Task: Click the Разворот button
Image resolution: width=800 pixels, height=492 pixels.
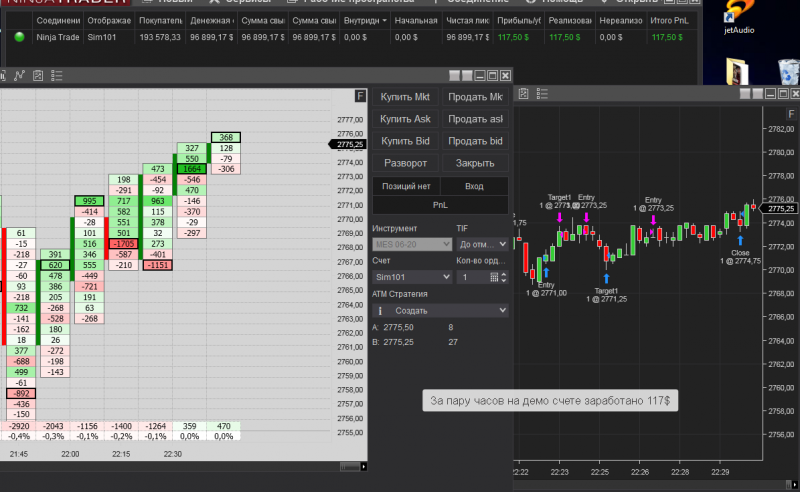Action: (x=405, y=163)
